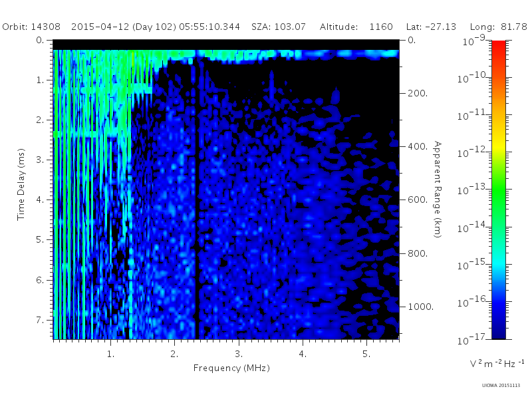Click the date '2015-04-12 (Day 102)' text
The image size is (532, 399).
(x=124, y=27)
